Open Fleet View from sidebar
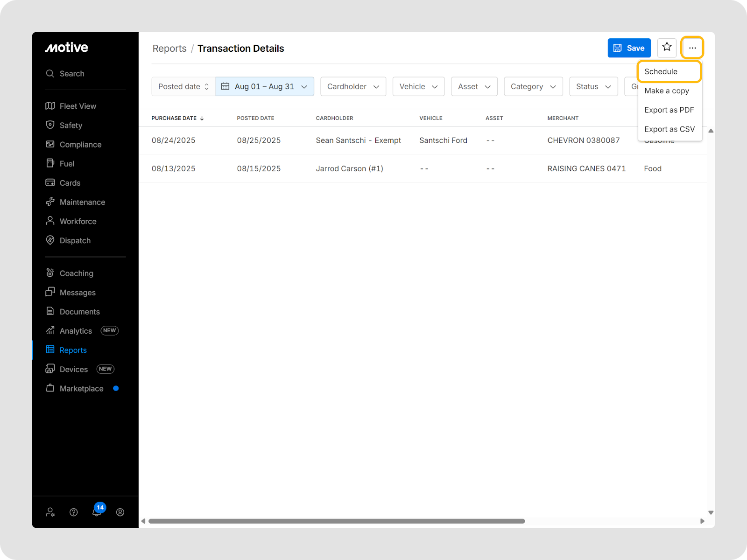 pos(78,106)
